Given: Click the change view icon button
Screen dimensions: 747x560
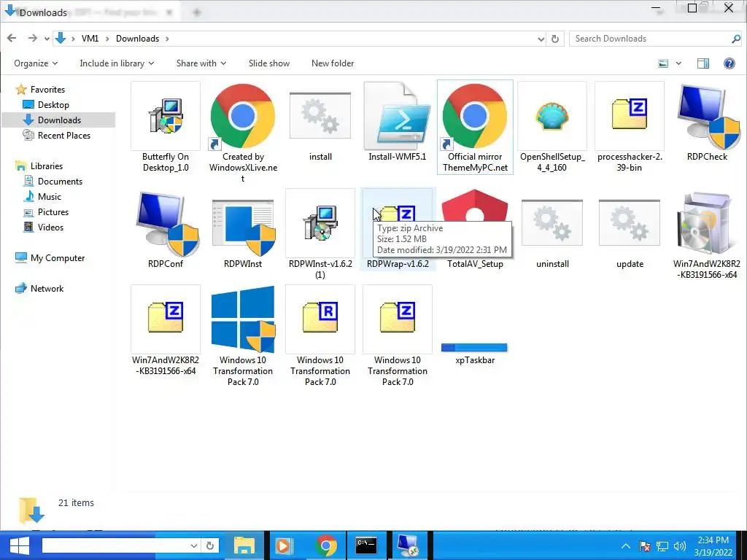Looking at the screenshot, I should pyautogui.click(x=662, y=63).
